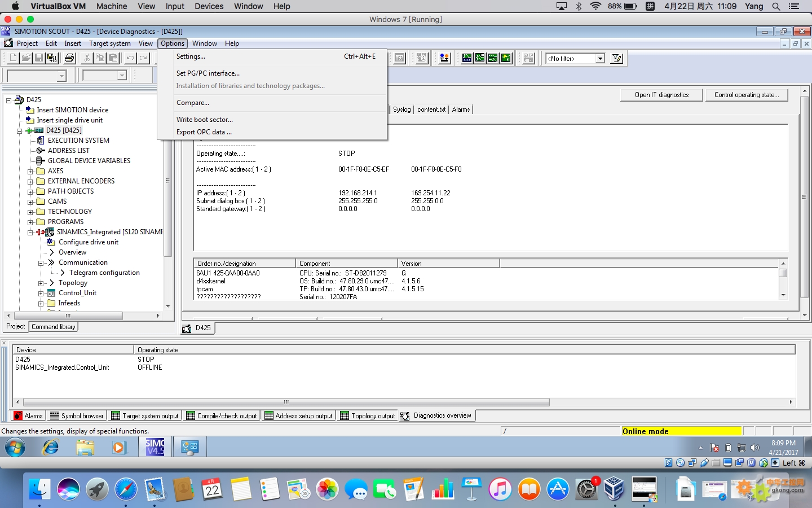Image resolution: width=812 pixels, height=508 pixels.
Task: Click the horizontal scrollbar in diagnostics overview
Action: click(286, 402)
